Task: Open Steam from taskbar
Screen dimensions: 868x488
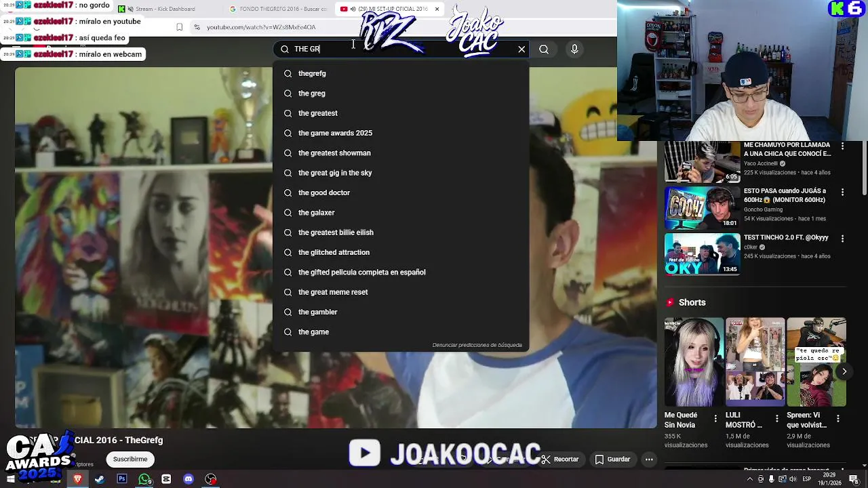Action: pyautogui.click(x=100, y=479)
